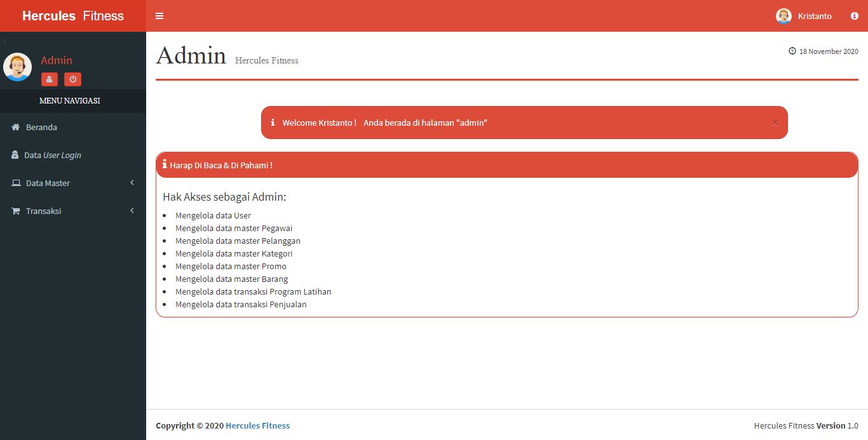Expand Transaksi with its chevron
The width and height of the screenshot is (868, 440).
point(132,211)
